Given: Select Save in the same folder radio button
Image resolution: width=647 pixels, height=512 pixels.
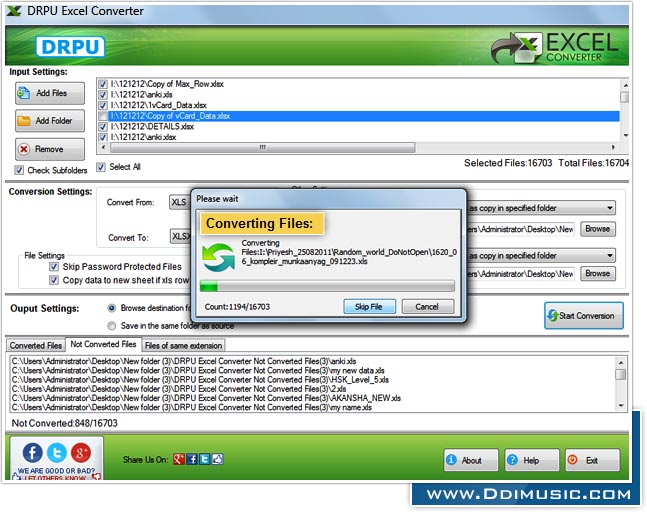Looking at the screenshot, I should point(111,326).
